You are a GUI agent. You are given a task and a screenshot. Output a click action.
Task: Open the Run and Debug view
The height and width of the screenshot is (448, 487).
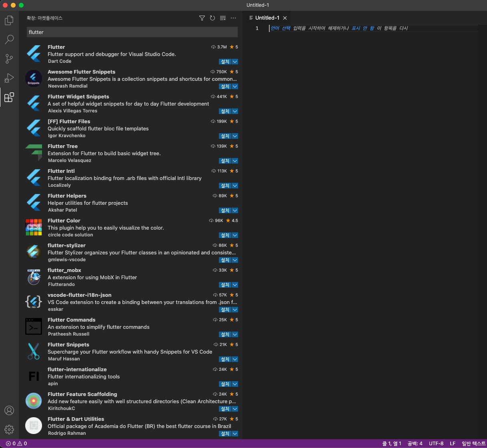9,78
